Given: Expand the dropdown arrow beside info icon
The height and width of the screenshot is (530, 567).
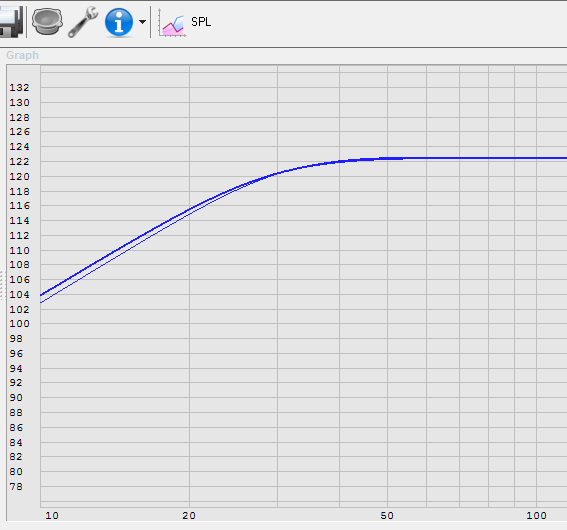Looking at the screenshot, I should point(142,22).
